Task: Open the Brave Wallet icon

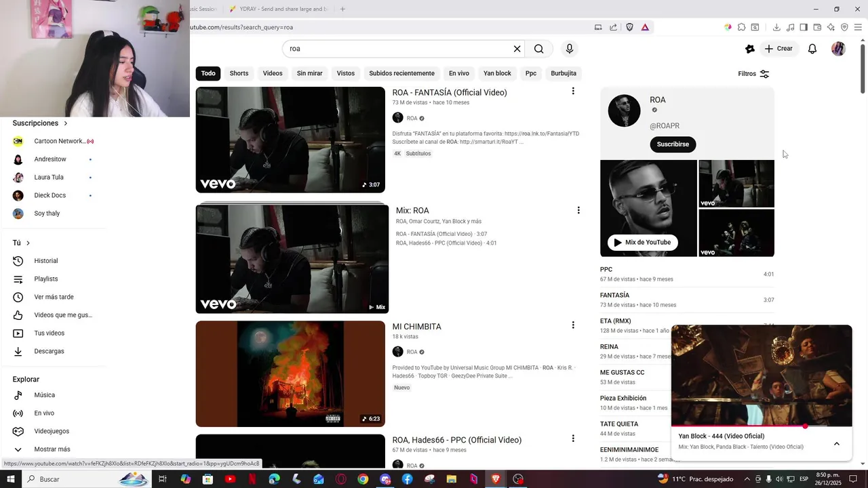Action: [x=817, y=27]
